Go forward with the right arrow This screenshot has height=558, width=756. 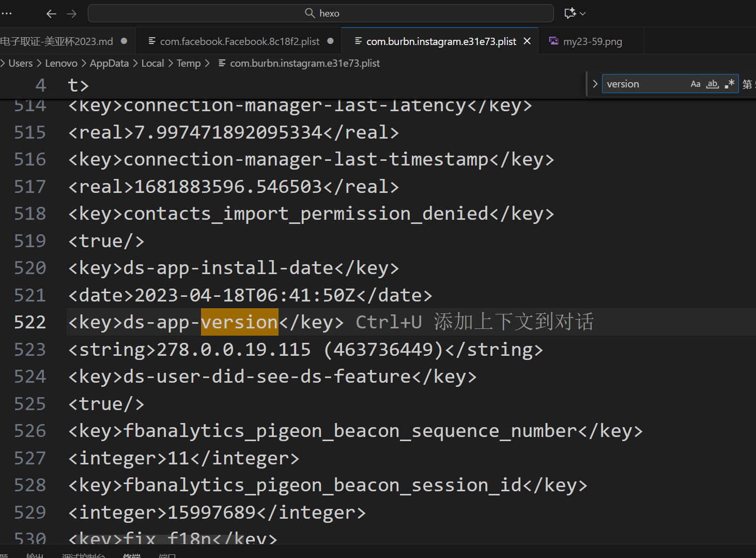click(x=72, y=13)
